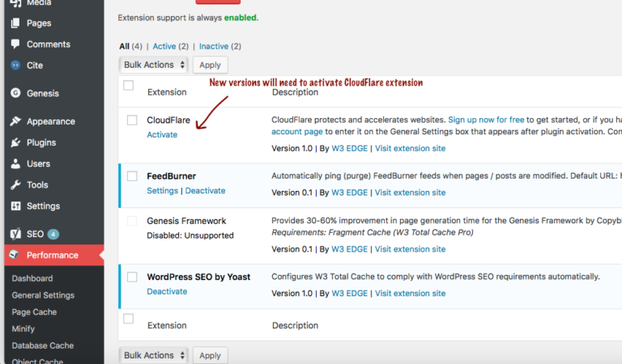
Task: Click the Genesis G icon
Action: (15, 93)
